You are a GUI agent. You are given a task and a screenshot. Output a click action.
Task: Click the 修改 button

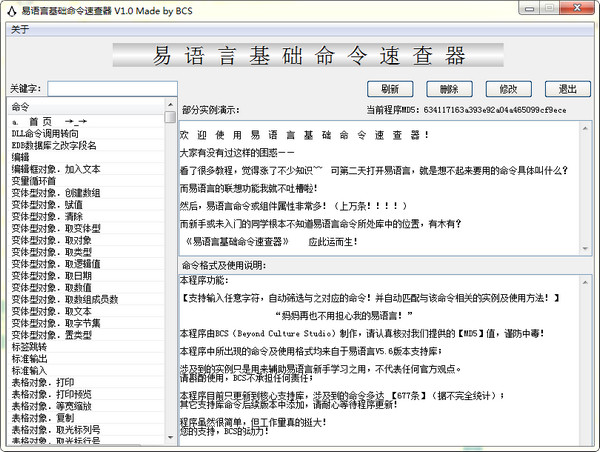tap(509, 89)
